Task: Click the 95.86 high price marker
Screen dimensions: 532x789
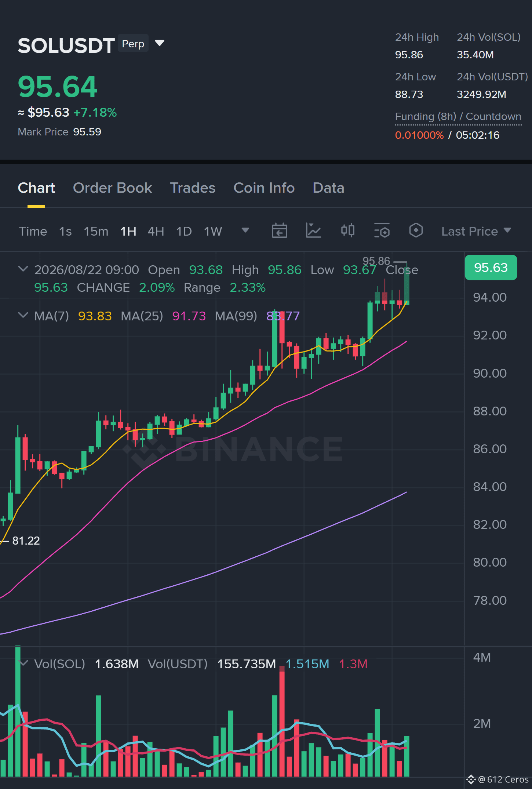Action: [376, 261]
